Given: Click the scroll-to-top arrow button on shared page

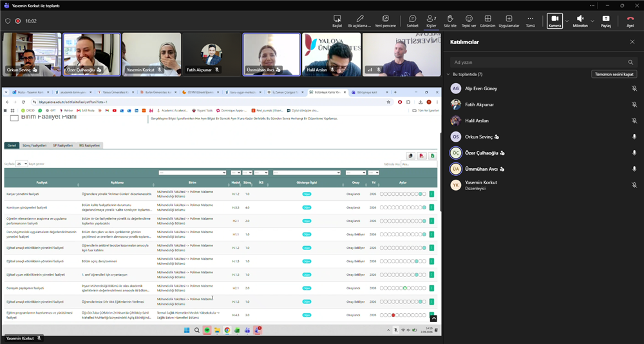Looking at the screenshot, I should (433, 318).
